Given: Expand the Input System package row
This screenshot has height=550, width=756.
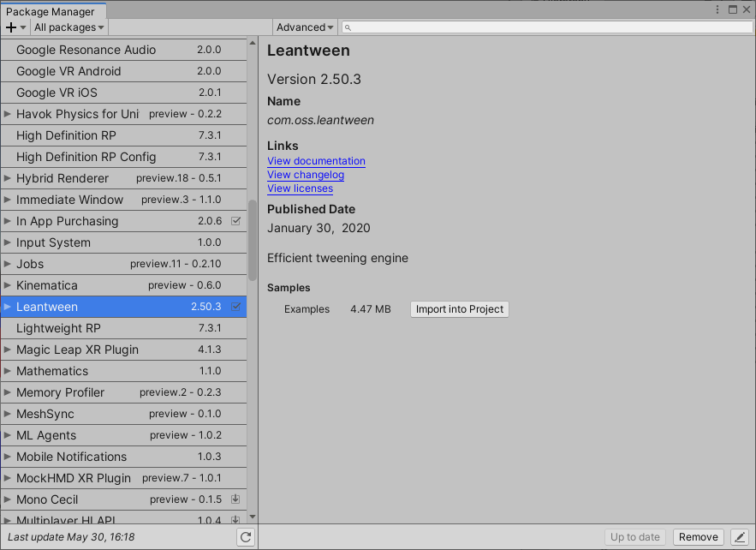Looking at the screenshot, I should click(x=8, y=242).
